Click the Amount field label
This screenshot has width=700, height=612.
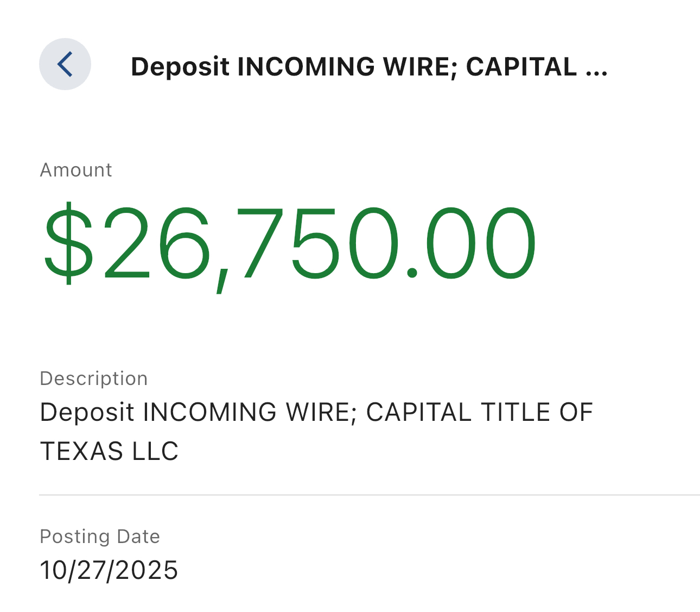(x=76, y=170)
